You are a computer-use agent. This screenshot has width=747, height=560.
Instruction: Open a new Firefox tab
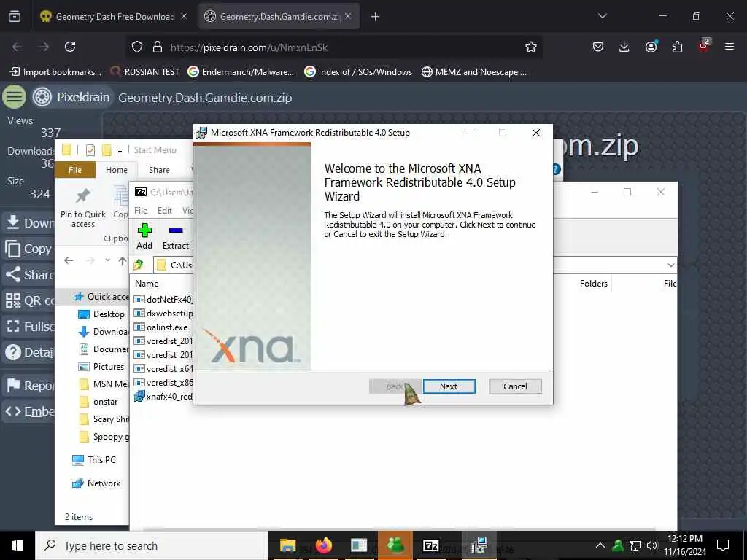(x=376, y=17)
